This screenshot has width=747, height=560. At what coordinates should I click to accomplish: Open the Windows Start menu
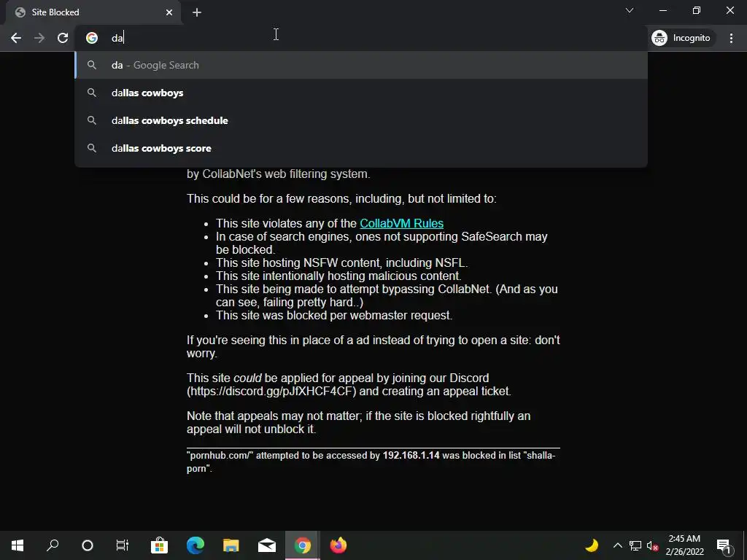[x=18, y=545]
